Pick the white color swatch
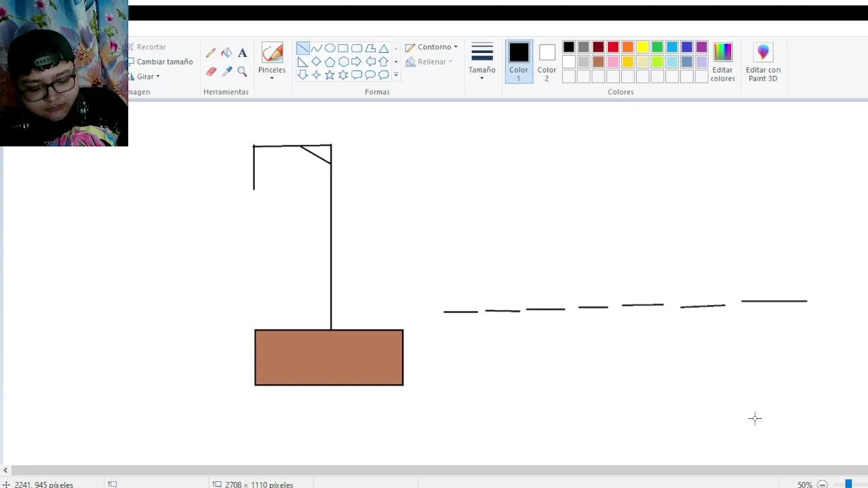The height and width of the screenshot is (488, 868). point(568,62)
